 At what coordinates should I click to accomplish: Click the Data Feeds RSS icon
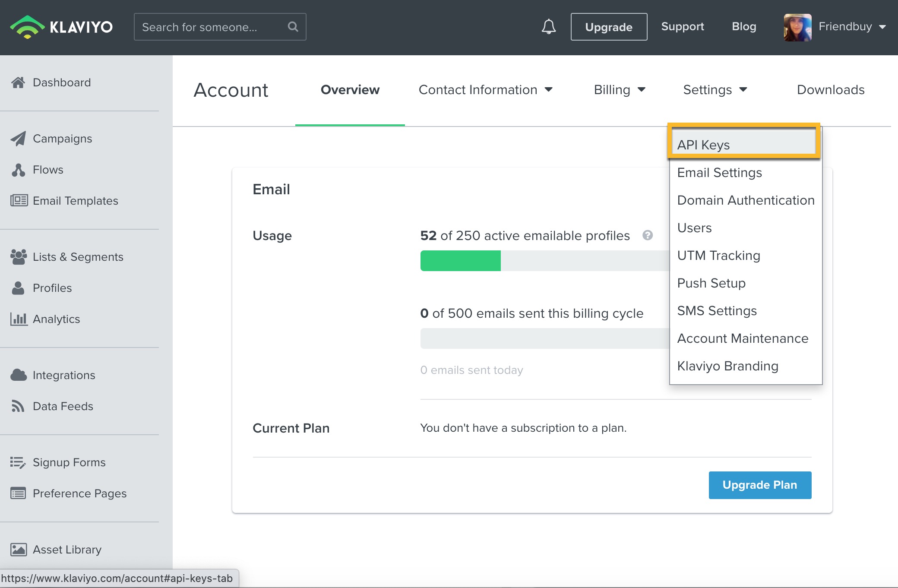click(x=18, y=406)
